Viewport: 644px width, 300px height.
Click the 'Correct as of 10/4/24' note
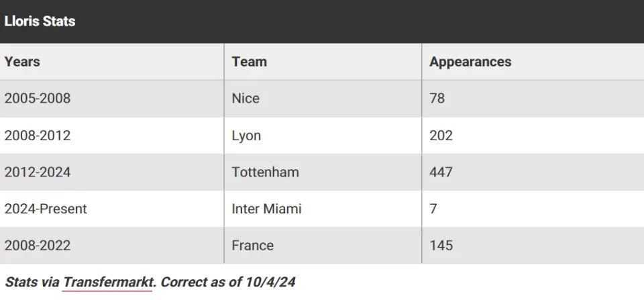coord(228,283)
